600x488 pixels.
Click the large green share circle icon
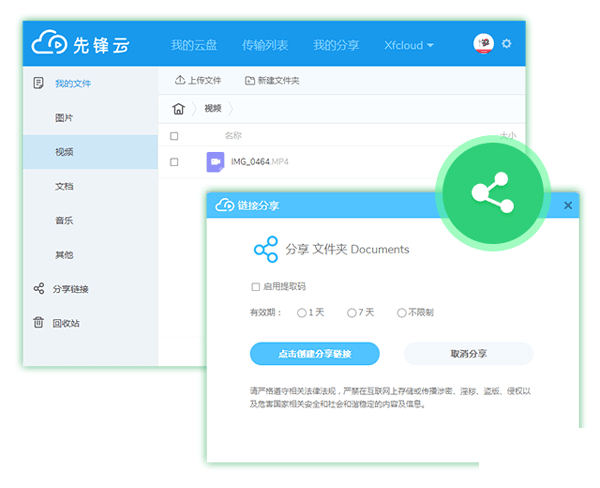492,193
